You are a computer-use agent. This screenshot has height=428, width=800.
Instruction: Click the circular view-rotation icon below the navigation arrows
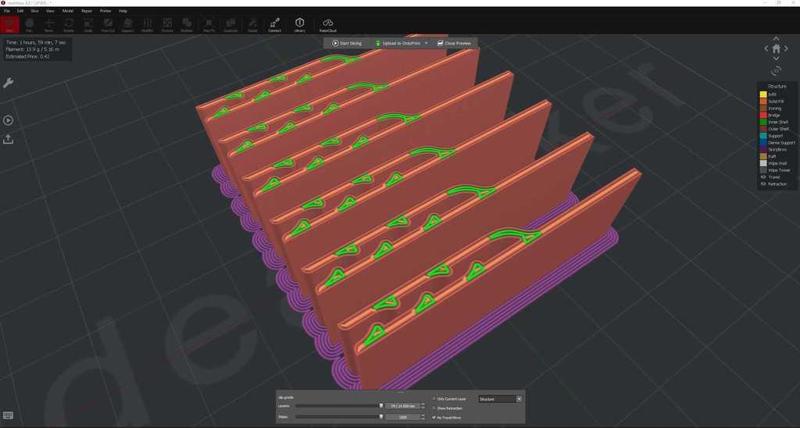(776, 71)
